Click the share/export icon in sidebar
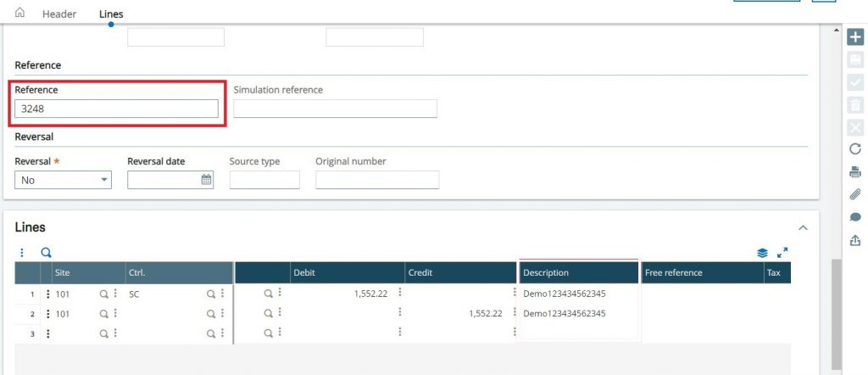Screen dimensions: 868x375 point(855,240)
